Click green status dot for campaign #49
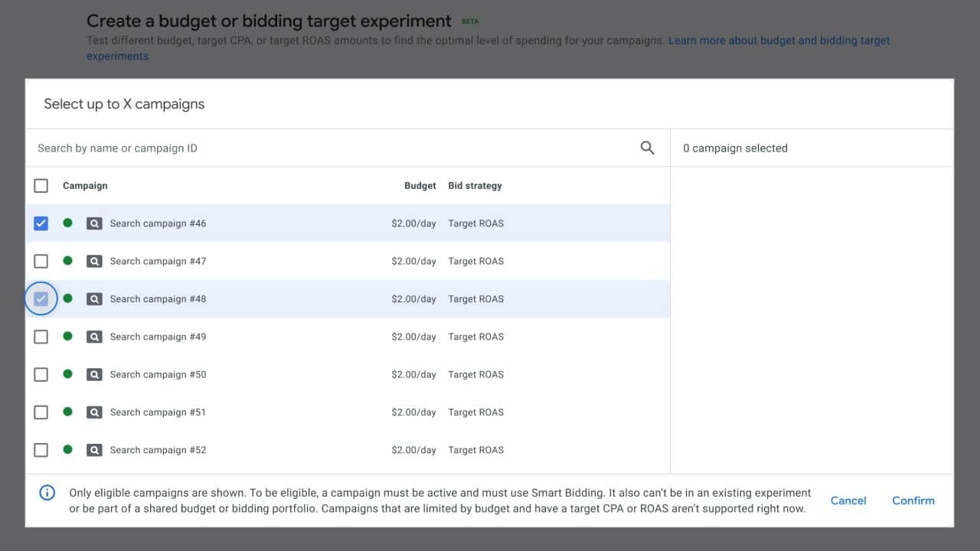The height and width of the screenshot is (551, 980). coord(68,336)
